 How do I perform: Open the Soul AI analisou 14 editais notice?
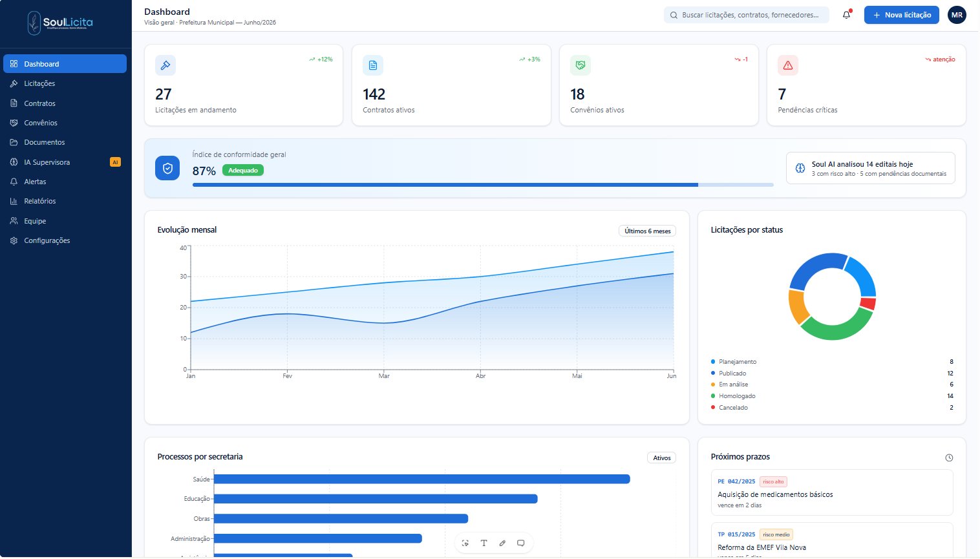click(x=870, y=168)
